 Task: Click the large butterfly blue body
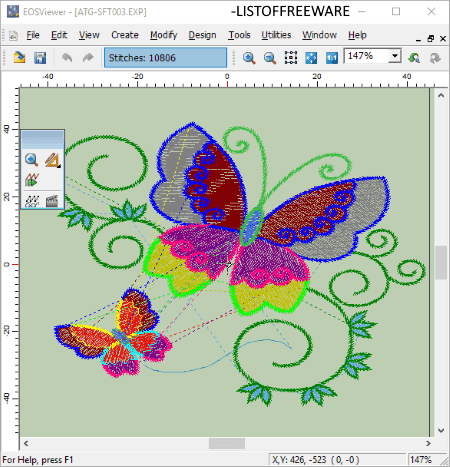(x=252, y=226)
